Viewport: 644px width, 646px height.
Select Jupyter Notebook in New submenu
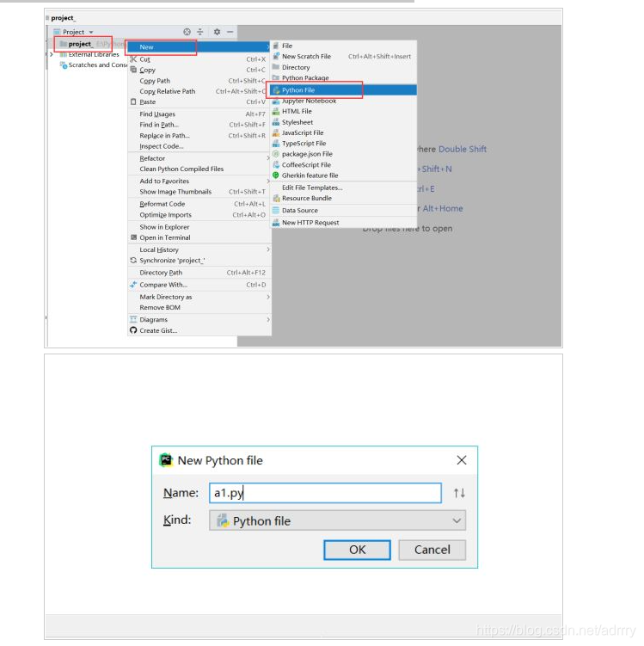click(x=343, y=101)
